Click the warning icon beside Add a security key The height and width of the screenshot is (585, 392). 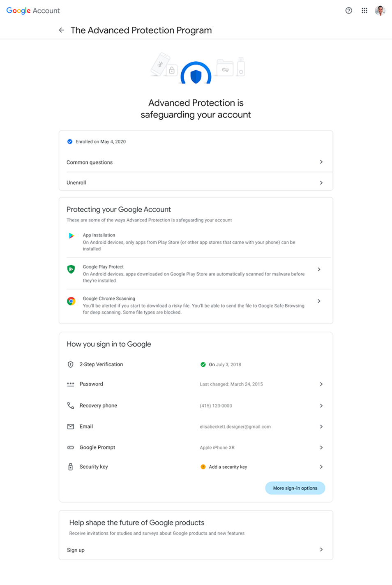[203, 467]
